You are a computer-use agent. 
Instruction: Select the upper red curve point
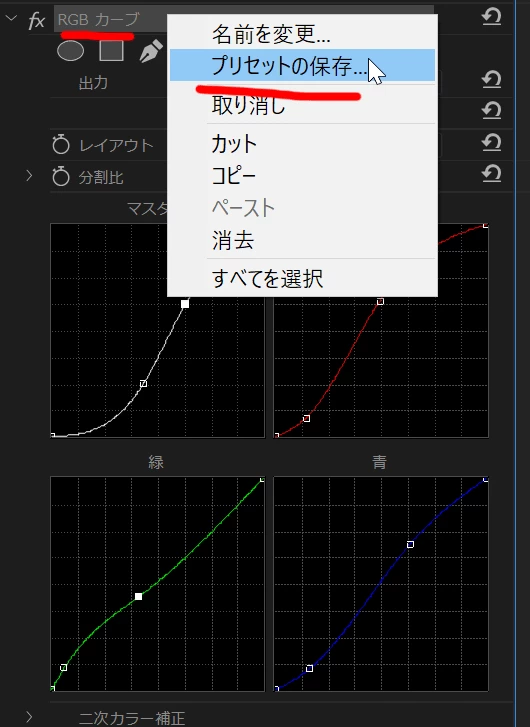[x=380, y=301]
